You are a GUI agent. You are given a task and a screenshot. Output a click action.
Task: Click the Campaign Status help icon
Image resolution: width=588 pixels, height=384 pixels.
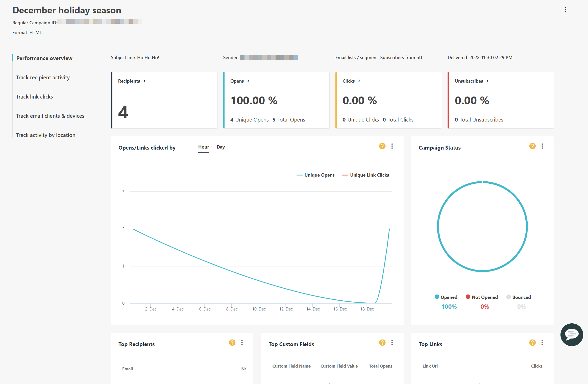[x=532, y=146]
